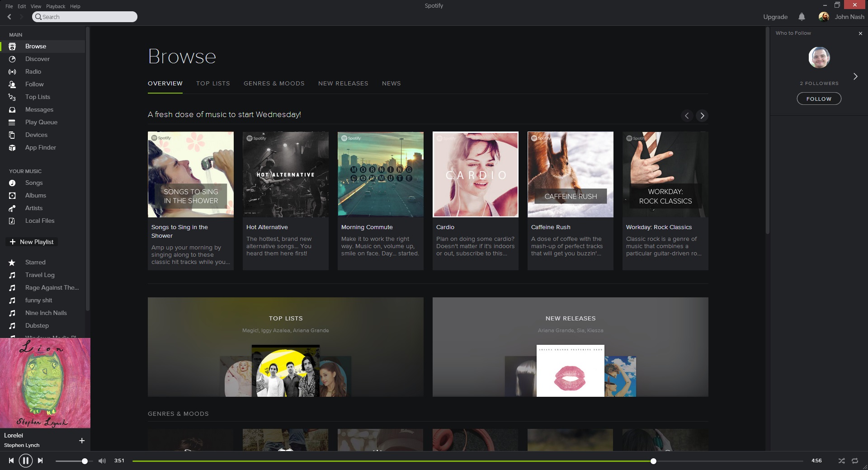Open Discover from the sidebar icon
Image resolution: width=868 pixels, height=470 pixels.
(12, 59)
